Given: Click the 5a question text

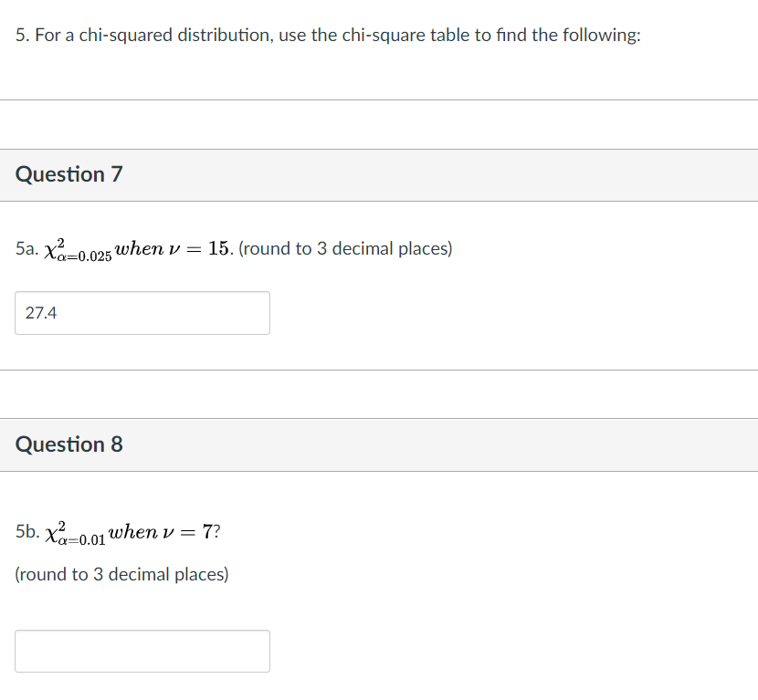Looking at the screenshot, I should point(234,247).
